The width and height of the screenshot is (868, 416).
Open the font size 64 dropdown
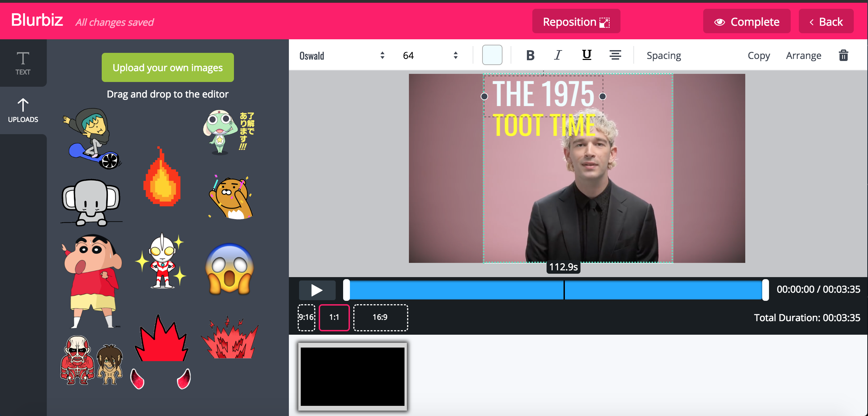pyautogui.click(x=430, y=56)
